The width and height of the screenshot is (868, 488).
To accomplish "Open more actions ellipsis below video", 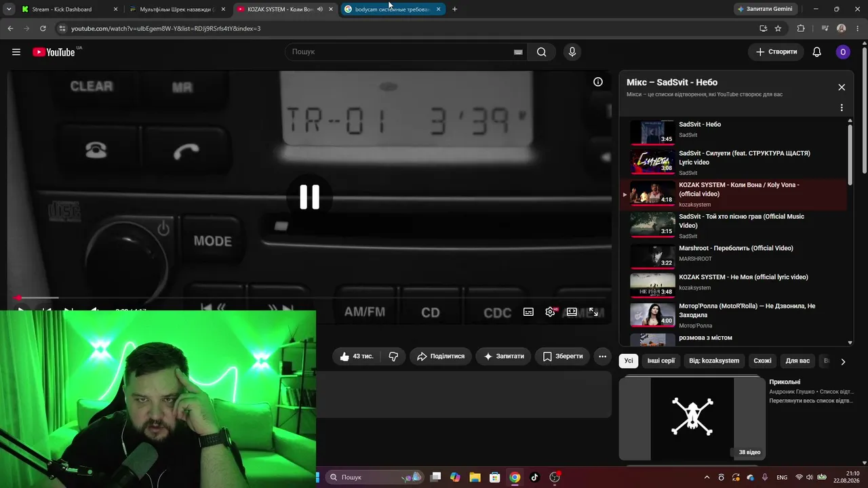I will tap(602, 357).
